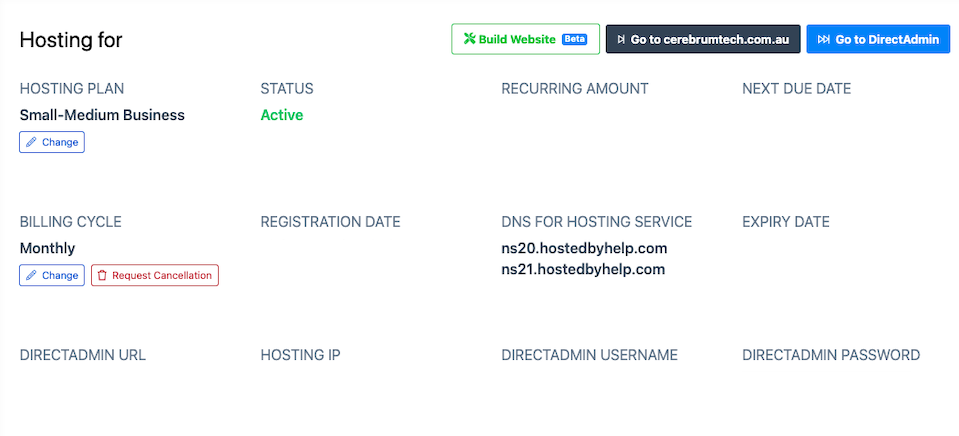Click the Small-Medium Business plan name
959x436 pixels.
tap(102, 115)
